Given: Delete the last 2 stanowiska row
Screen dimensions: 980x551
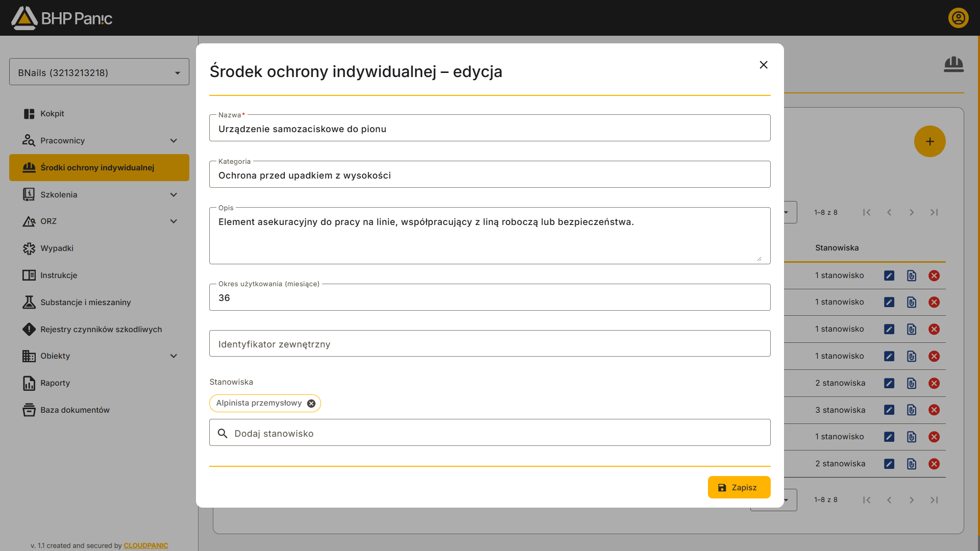Looking at the screenshot, I should pyautogui.click(x=934, y=464).
